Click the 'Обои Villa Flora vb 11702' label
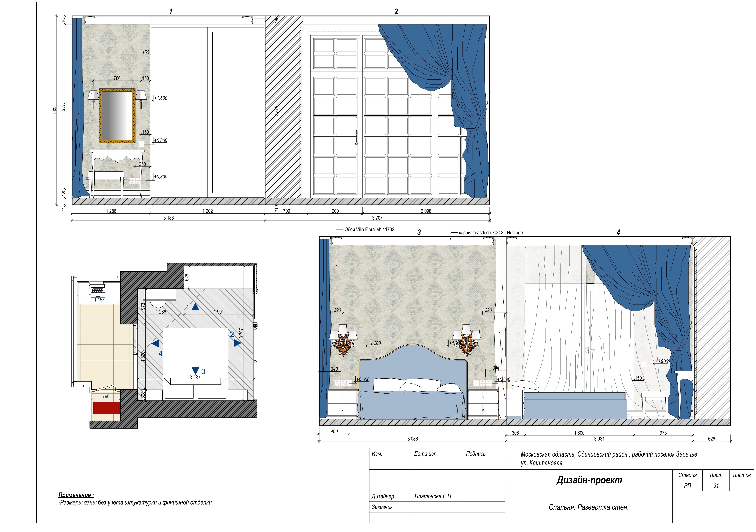 pos(369,230)
